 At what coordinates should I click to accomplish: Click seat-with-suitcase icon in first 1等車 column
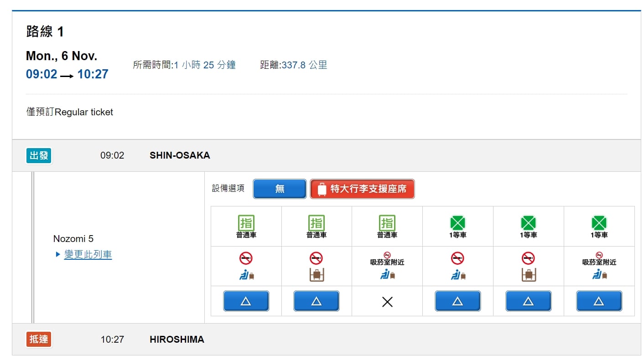458,274
